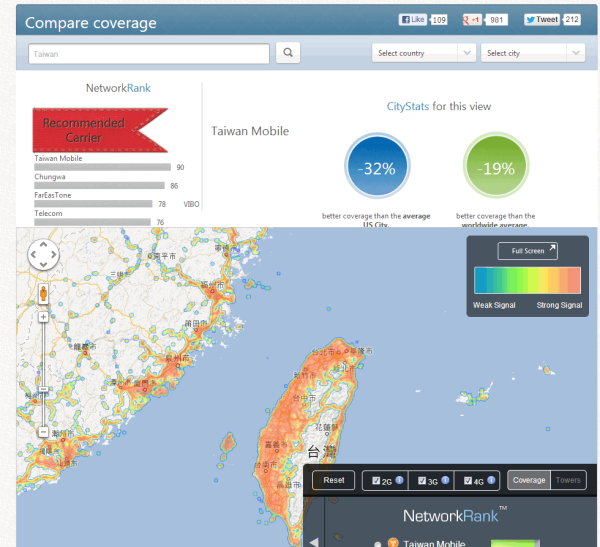Click the map pan control wheel
This screenshot has width=600, height=547.
(x=43, y=256)
